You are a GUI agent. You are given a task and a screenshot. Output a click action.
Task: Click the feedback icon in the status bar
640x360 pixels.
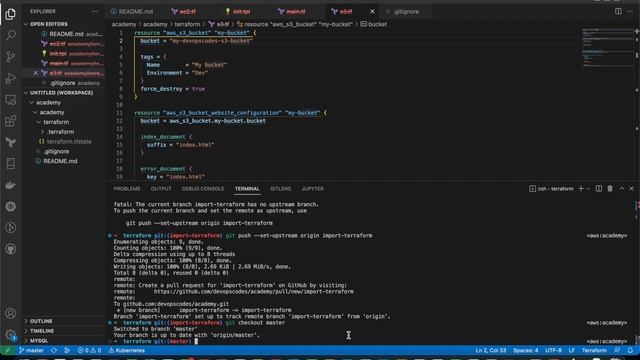point(617,350)
